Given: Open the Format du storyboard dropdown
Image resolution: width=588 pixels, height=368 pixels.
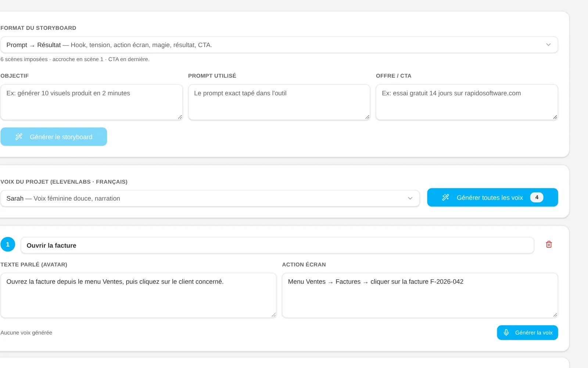Looking at the screenshot, I should pyautogui.click(x=279, y=45).
